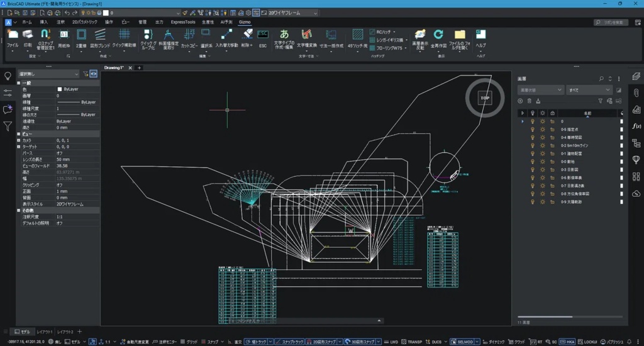Click the Undo arrow in quick access

(67, 13)
